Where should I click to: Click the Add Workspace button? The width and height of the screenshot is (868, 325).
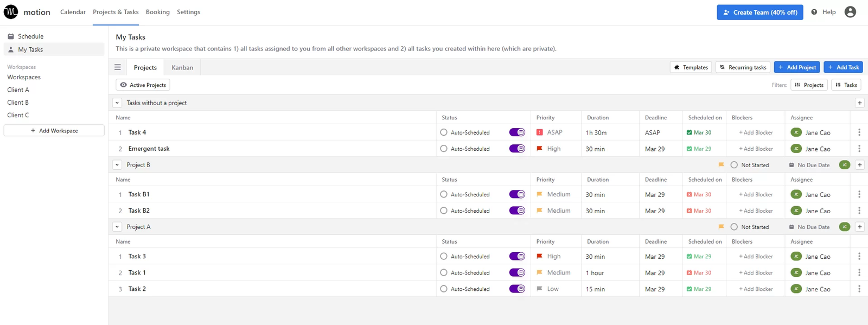[54, 131]
